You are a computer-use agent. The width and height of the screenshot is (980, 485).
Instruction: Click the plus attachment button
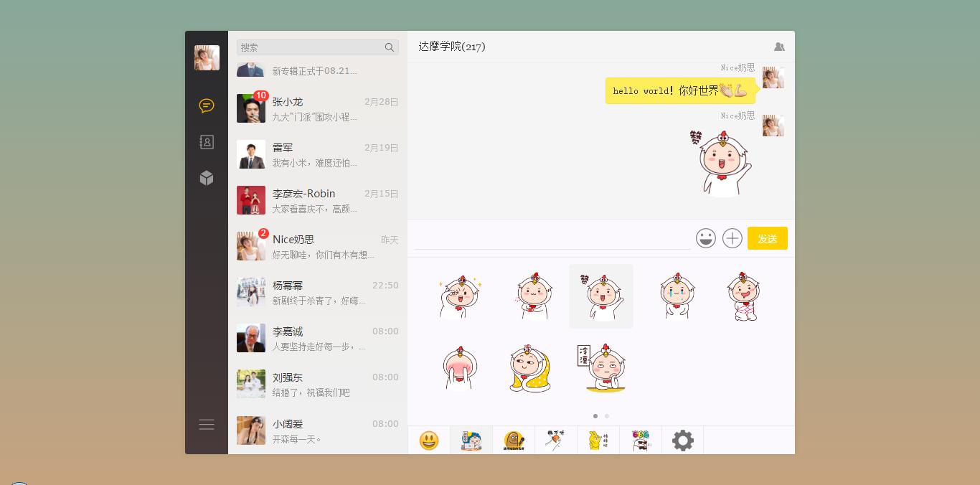tap(732, 238)
